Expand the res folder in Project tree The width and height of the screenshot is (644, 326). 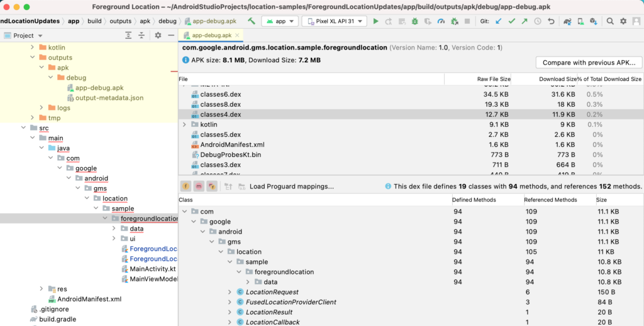coord(42,289)
